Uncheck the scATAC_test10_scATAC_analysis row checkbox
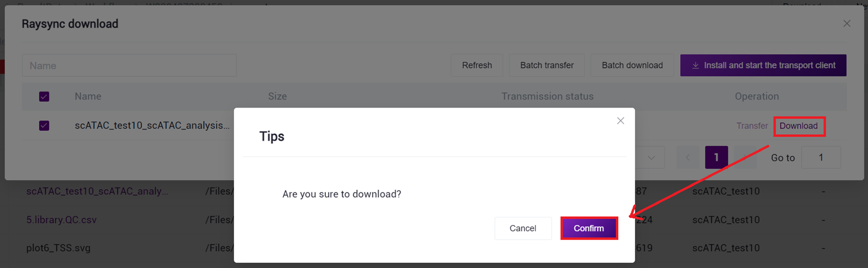The height and width of the screenshot is (268, 868). click(x=44, y=126)
